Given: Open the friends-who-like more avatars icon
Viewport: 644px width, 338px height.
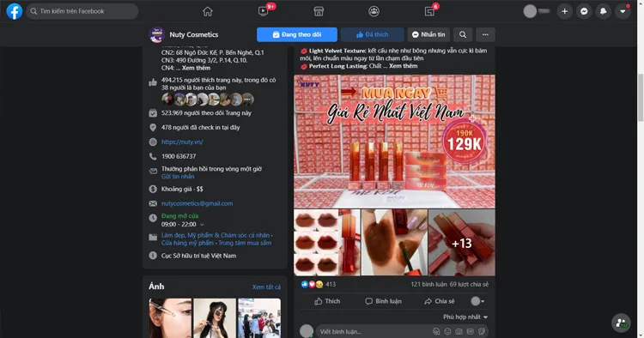Looking at the screenshot, I should pyautogui.click(x=247, y=99).
